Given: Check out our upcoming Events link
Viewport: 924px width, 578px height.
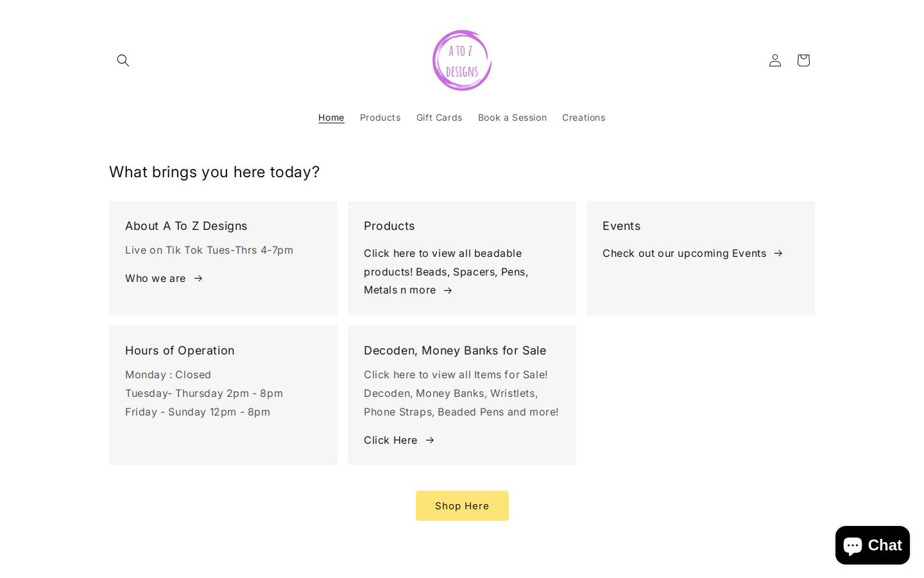Looking at the screenshot, I should pos(693,253).
